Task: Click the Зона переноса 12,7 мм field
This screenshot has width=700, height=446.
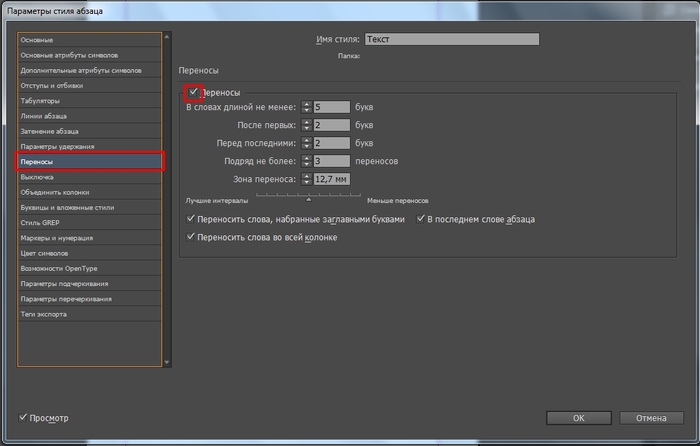Action: (x=331, y=179)
